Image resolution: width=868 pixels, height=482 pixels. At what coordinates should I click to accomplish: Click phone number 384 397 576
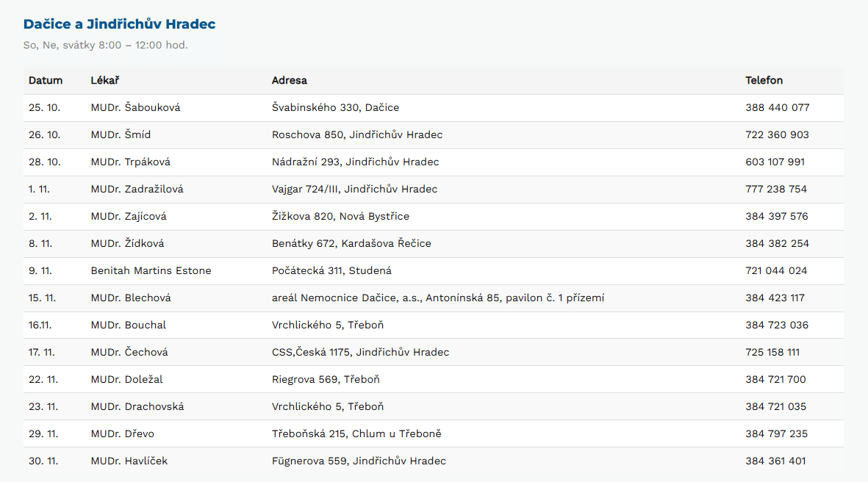point(776,217)
